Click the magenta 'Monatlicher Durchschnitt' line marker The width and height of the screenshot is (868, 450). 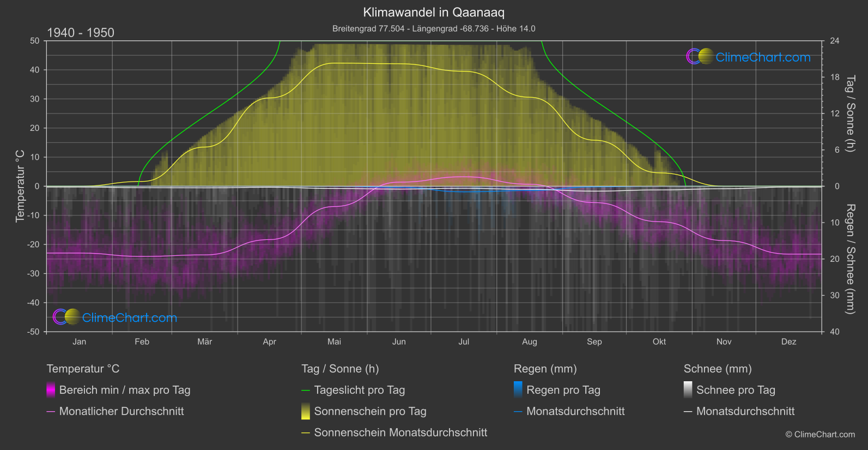[51, 412]
